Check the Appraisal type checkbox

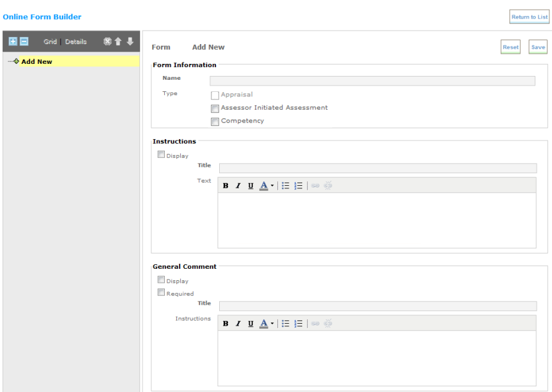(x=215, y=95)
